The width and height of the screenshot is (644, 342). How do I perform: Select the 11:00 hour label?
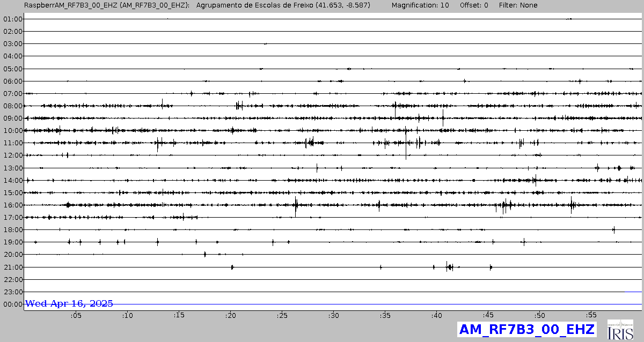pyautogui.click(x=12, y=143)
